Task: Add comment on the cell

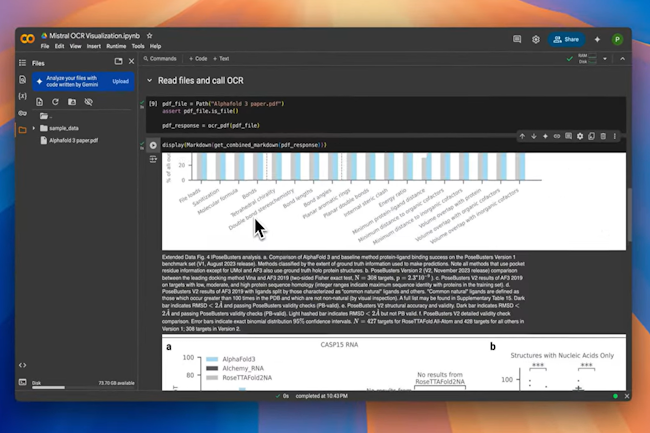Action: click(x=568, y=136)
